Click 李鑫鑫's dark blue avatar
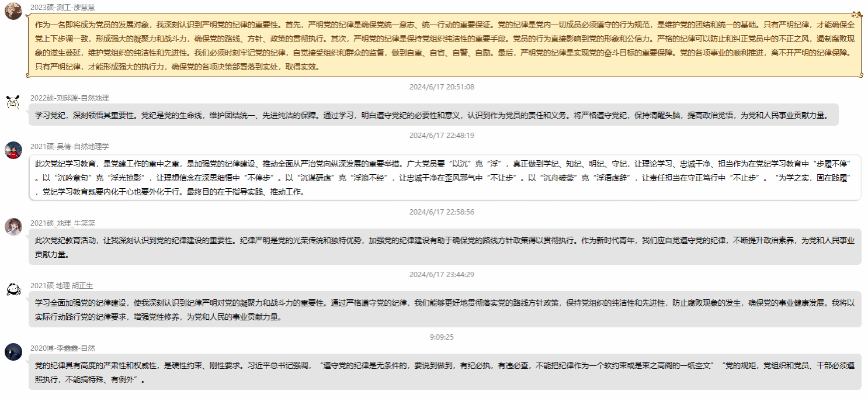Screen dimensions: 868x401 click(13, 352)
